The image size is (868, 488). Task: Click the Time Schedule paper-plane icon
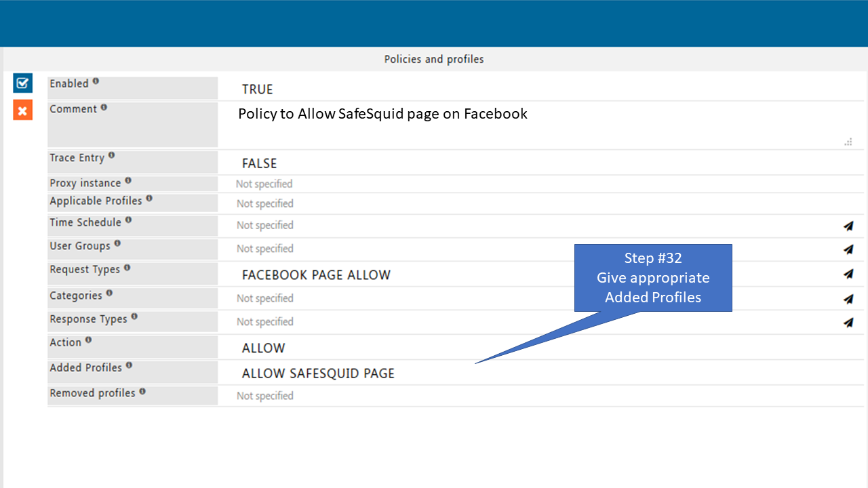(x=848, y=226)
